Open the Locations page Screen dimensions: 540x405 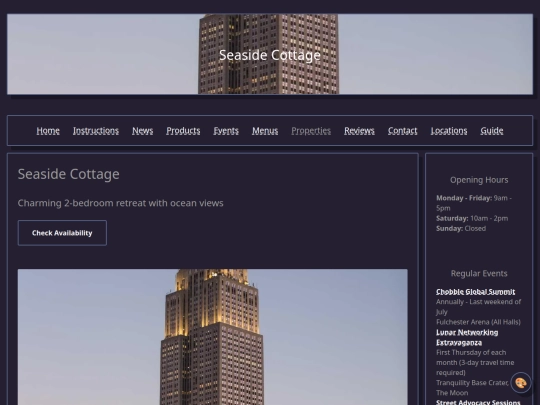[x=449, y=131]
